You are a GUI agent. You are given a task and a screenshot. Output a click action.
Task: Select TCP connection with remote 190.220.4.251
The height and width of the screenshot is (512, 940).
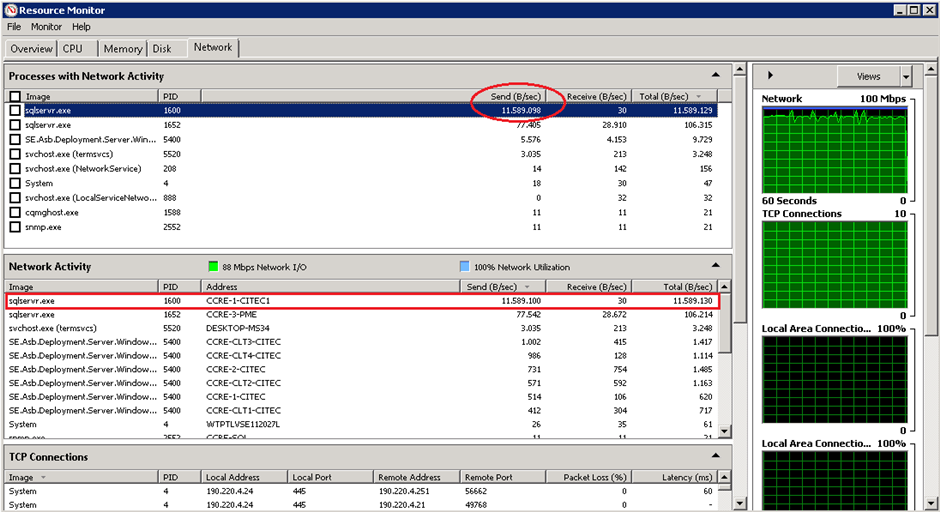coord(362,491)
